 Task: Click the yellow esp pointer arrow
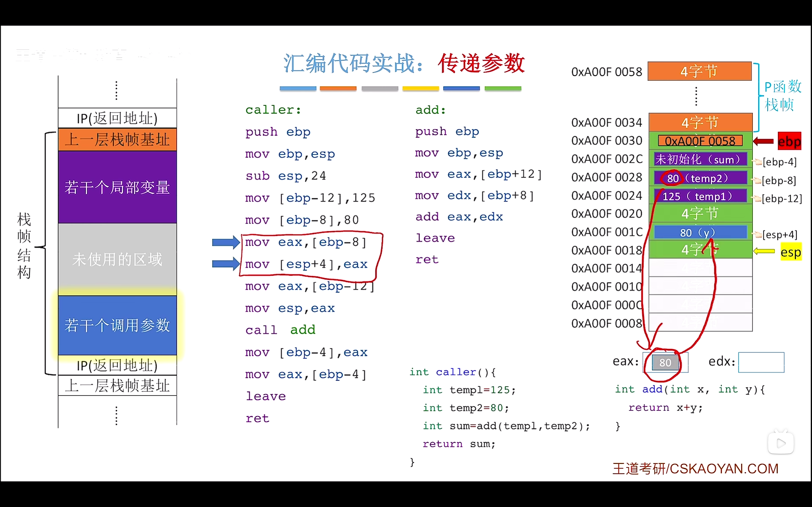pos(764,251)
